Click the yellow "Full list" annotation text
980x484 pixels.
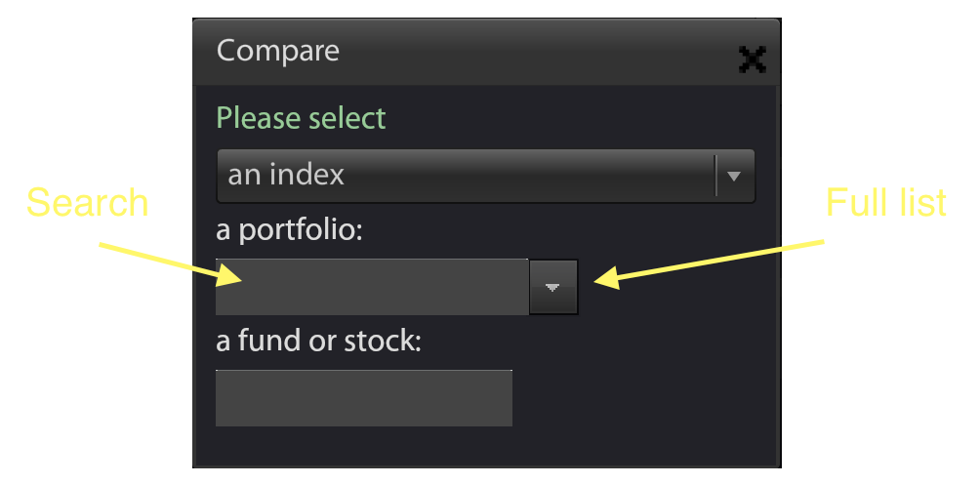(x=886, y=202)
